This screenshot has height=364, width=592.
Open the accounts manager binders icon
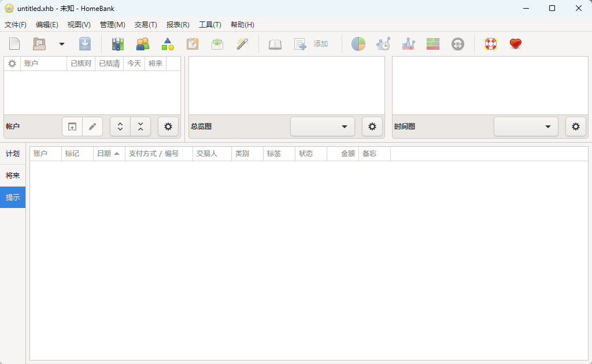click(x=118, y=44)
